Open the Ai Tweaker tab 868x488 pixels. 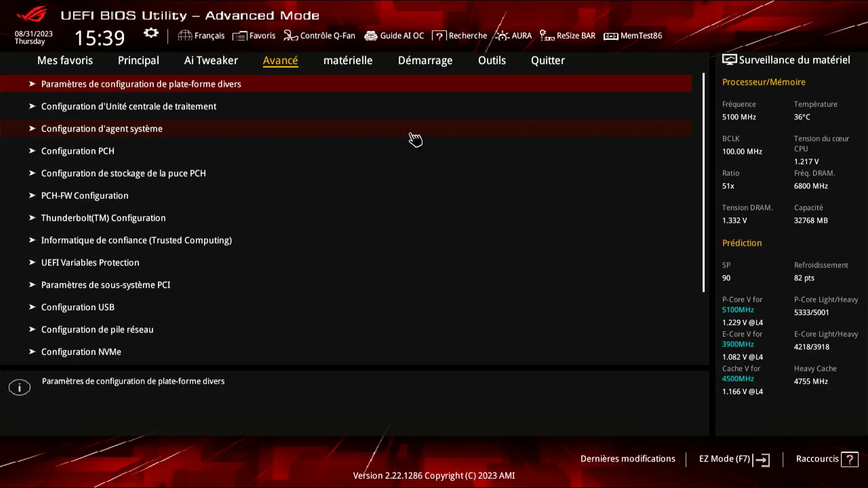coord(211,60)
